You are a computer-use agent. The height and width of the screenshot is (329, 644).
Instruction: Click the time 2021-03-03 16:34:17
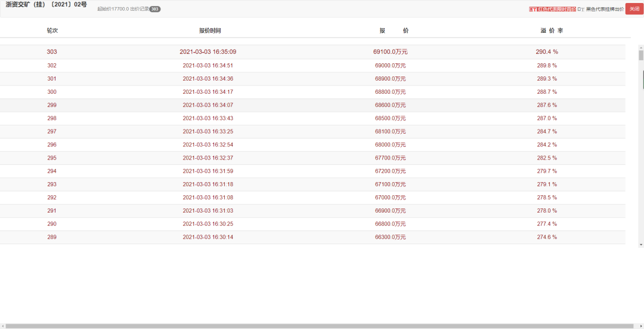[208, 92]
